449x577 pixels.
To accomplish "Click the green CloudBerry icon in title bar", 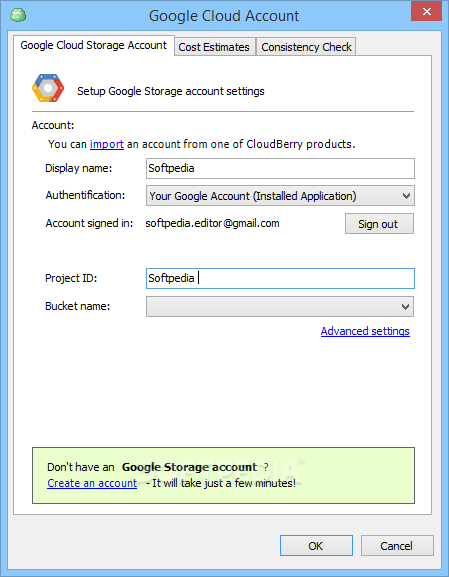I will pyautogui.click(x=18, y=15).
